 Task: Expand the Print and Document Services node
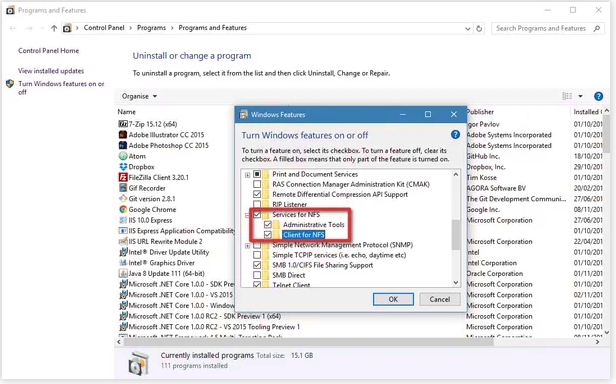pos(248,175)
